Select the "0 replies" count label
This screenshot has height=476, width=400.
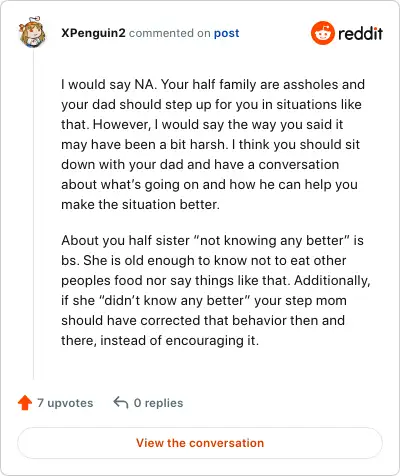[x=158, y=403]
